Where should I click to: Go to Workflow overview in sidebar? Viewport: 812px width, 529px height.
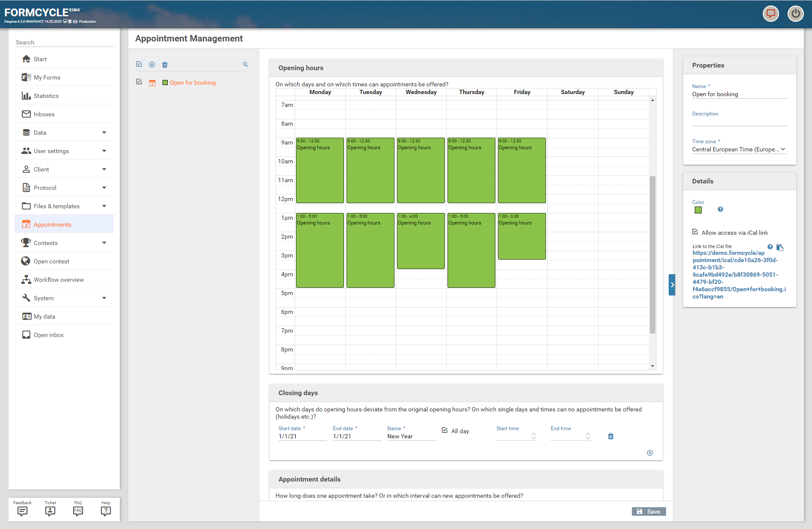click(59, 280)
